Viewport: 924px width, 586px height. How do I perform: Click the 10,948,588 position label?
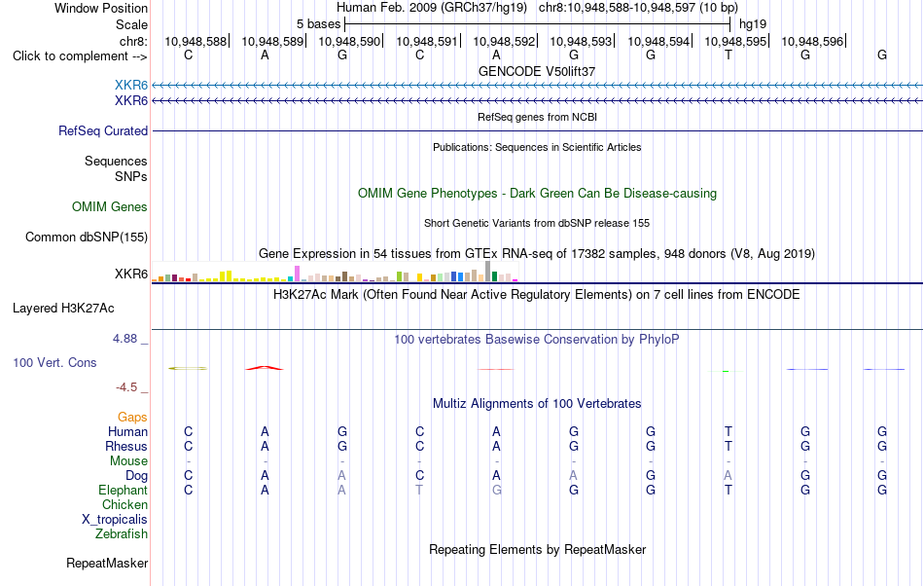195,41
